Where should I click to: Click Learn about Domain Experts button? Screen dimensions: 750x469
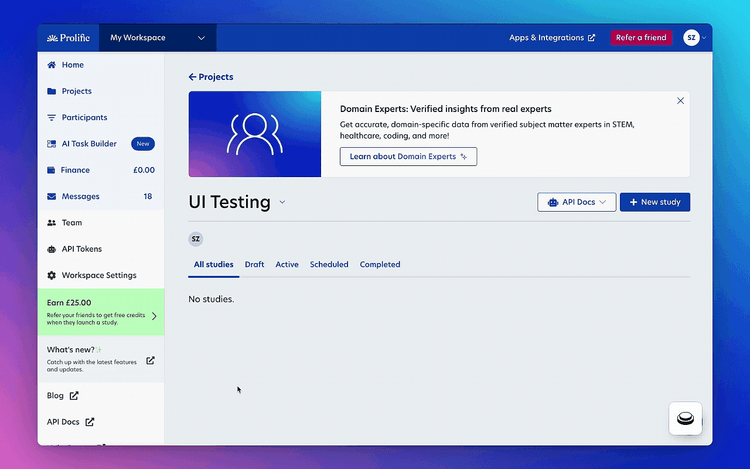click(x=408, y=157)
